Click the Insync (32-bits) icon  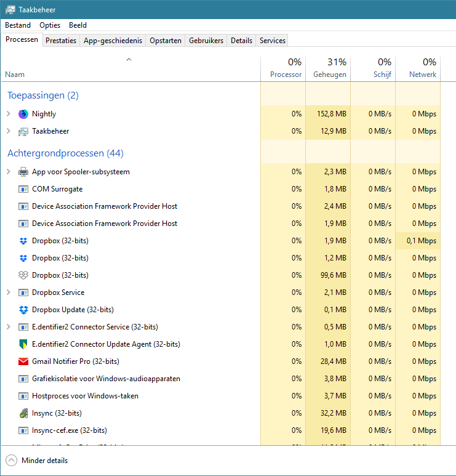tap(23, 413)
